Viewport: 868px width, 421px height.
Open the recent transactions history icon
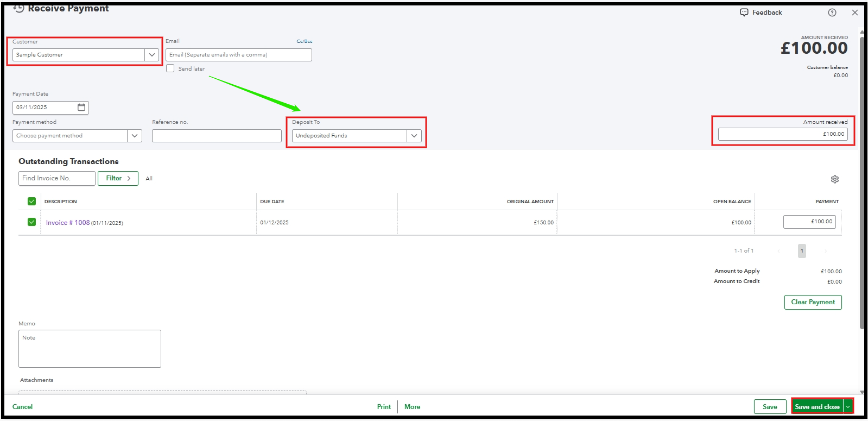click(18, 9)
